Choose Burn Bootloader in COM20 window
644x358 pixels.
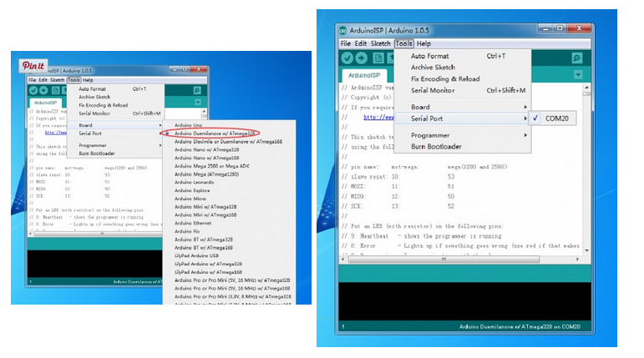[462, 147]
